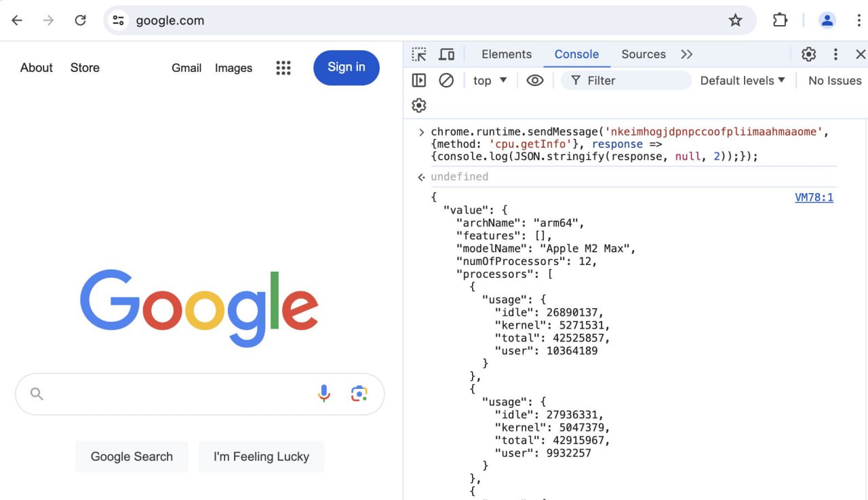Toggle the device toolbar icon
This screenshot has height=500, width=868.
click(446, 54)
